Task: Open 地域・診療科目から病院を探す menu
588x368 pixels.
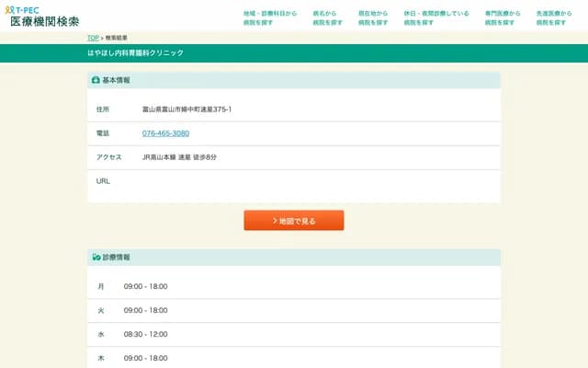Action: pyautogui.click(x=270, y=17)
